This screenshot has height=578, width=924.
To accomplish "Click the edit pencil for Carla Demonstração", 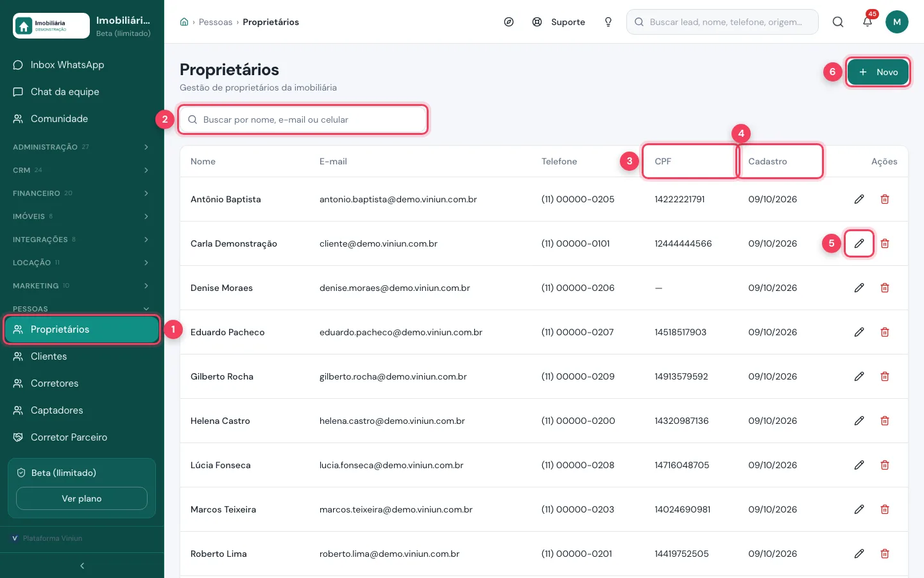I will [859, 243].
